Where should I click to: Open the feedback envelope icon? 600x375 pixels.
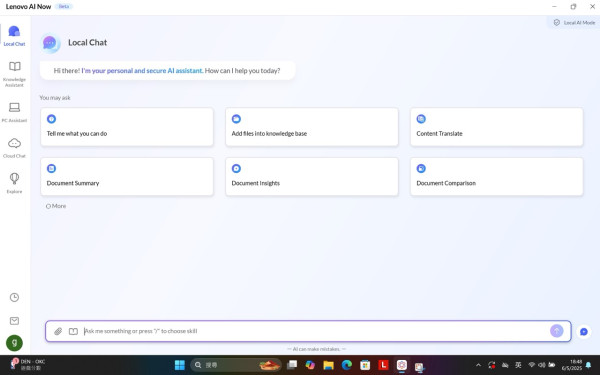coord(14,321)
